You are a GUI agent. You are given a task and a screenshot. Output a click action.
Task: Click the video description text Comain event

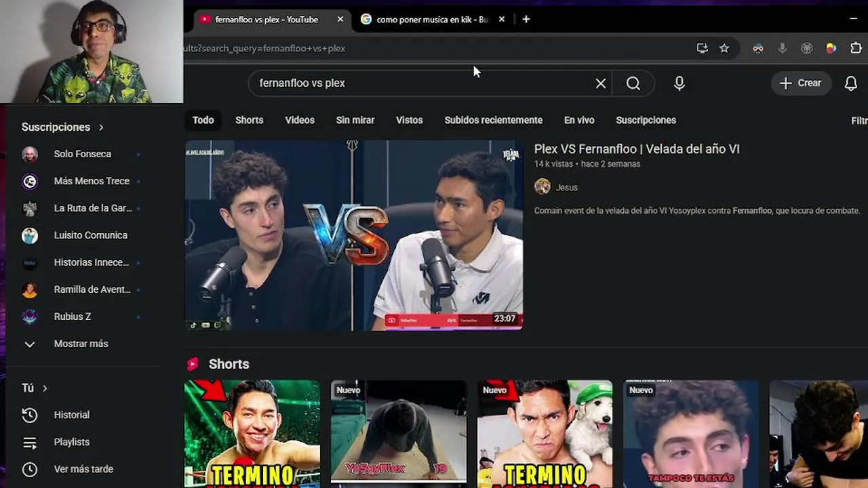coord(697,211)
